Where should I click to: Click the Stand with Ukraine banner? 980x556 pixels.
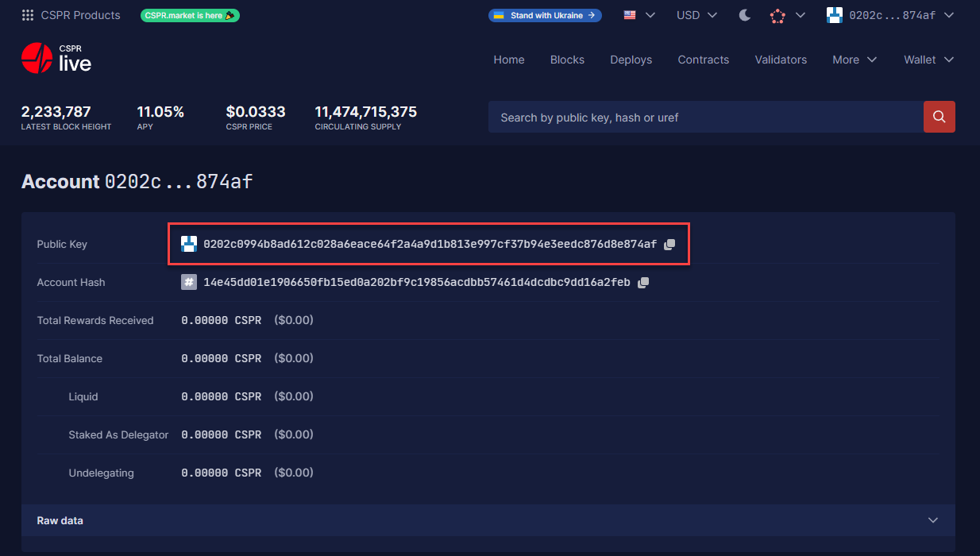(545, 15)
